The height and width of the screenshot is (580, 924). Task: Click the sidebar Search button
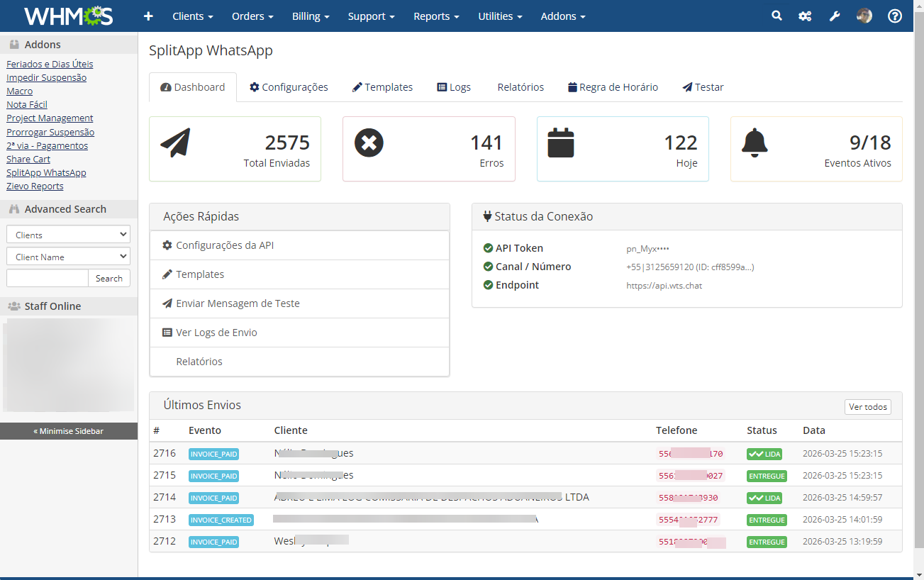click(109, 278)
